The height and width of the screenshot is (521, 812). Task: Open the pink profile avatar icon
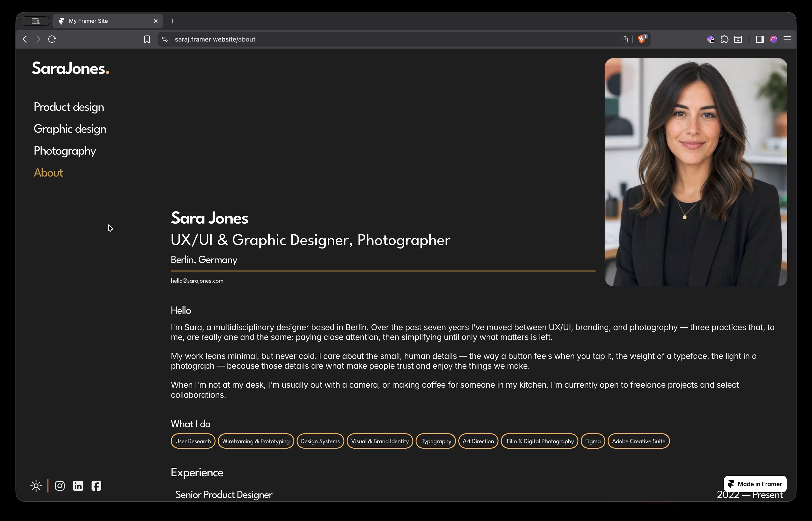coord(773,39)
